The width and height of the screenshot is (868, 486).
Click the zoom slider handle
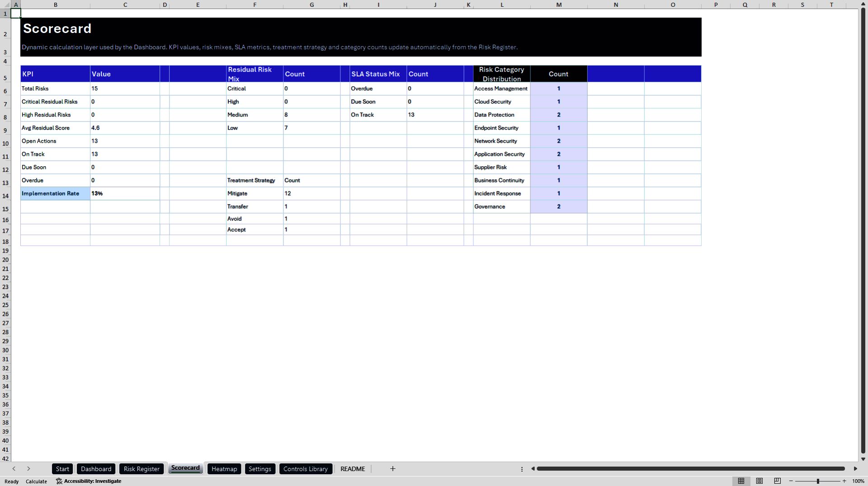pyautogui.click(x=818, y=481)
